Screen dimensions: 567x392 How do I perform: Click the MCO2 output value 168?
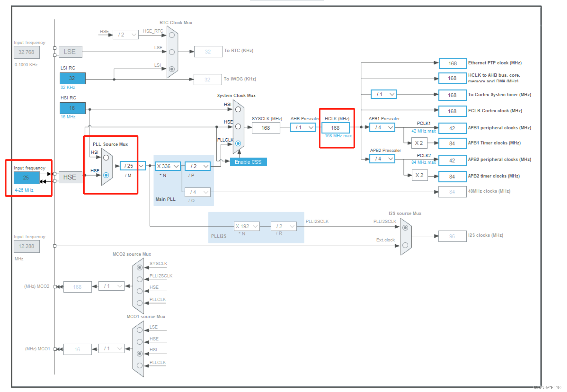pos(78,287)
